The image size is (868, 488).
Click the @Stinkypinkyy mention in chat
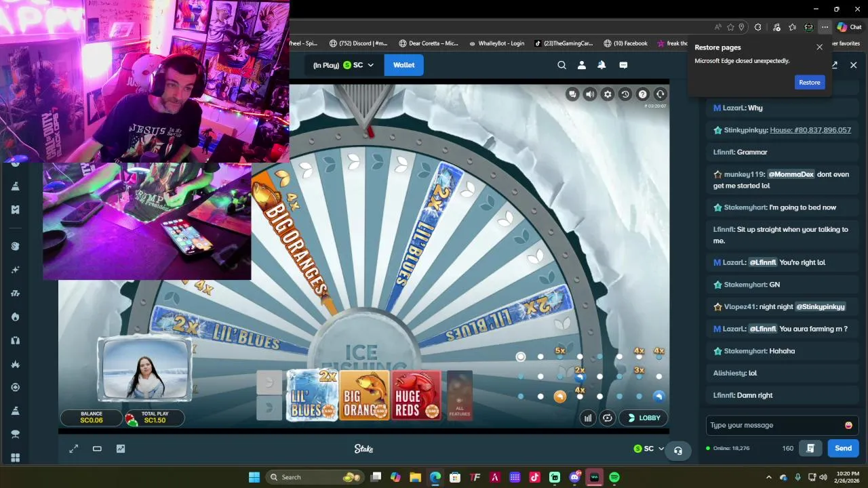(821, 306)
